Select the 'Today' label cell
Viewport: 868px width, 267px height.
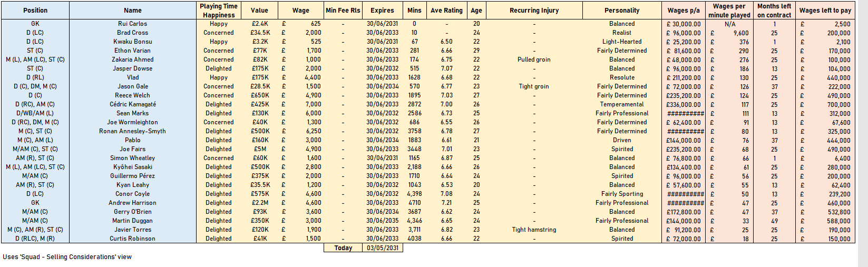tap(343, 248)
